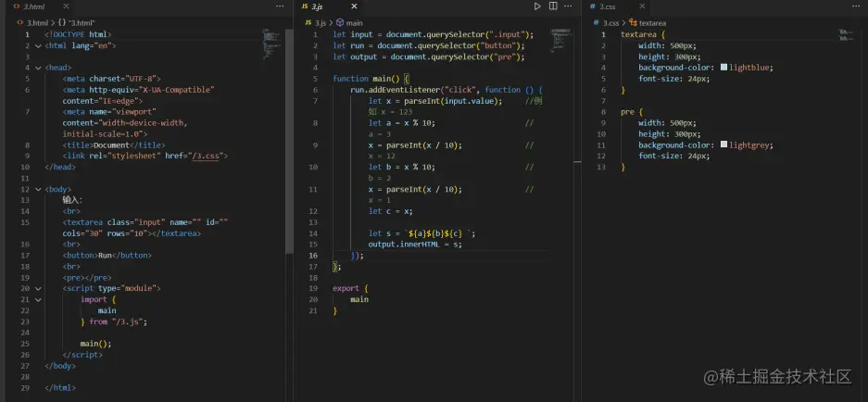868x402 pixels.
Task: Click the textarea symbol breadcrumb
Action: coord(648,23)
